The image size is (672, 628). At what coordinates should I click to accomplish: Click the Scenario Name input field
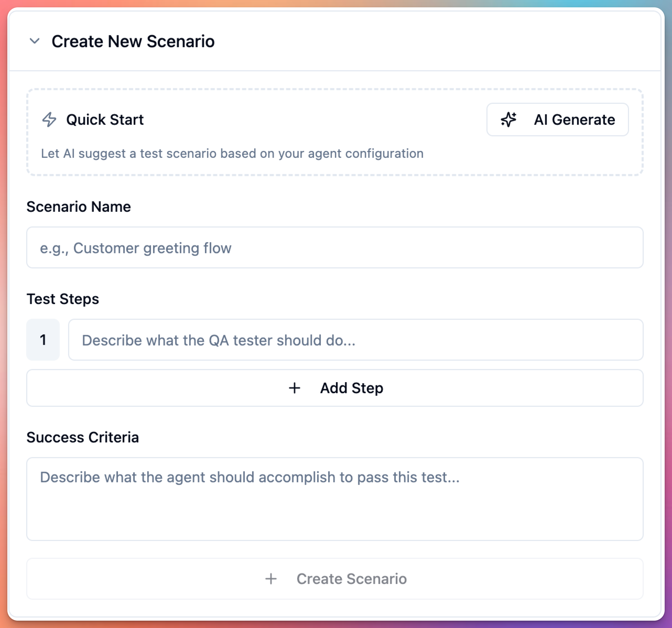(335, 247)
